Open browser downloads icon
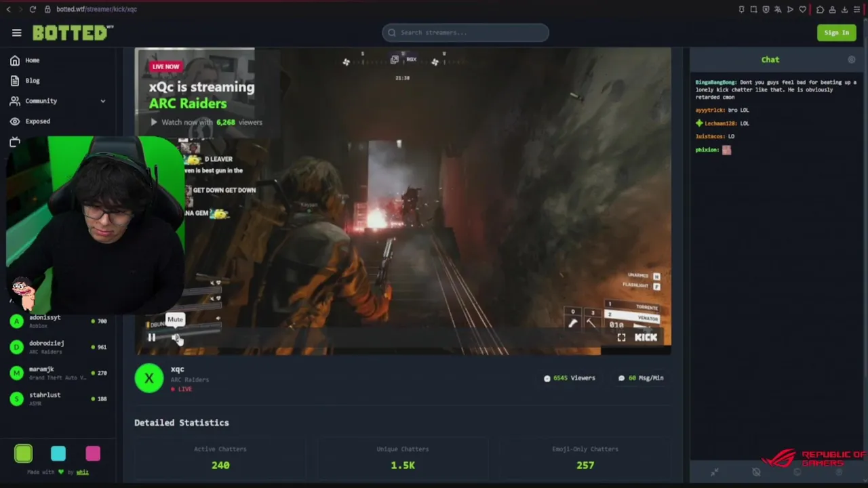 (x=844, y=9)
